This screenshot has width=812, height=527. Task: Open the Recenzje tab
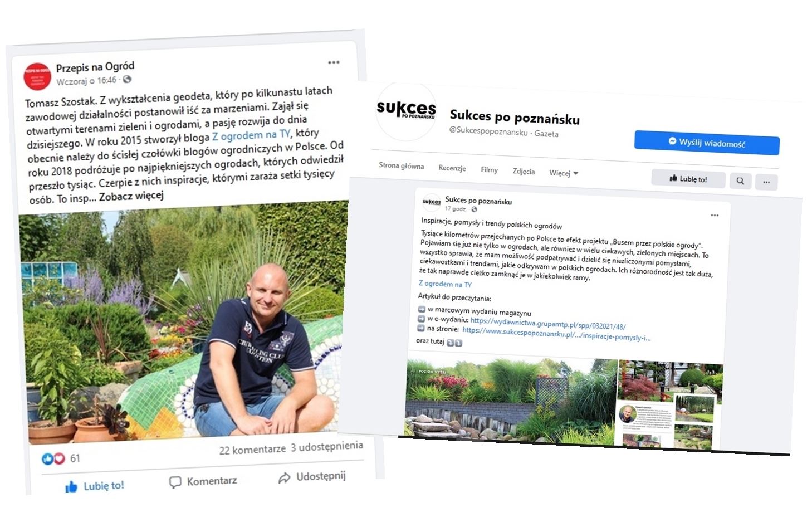(x=452, y=168)
